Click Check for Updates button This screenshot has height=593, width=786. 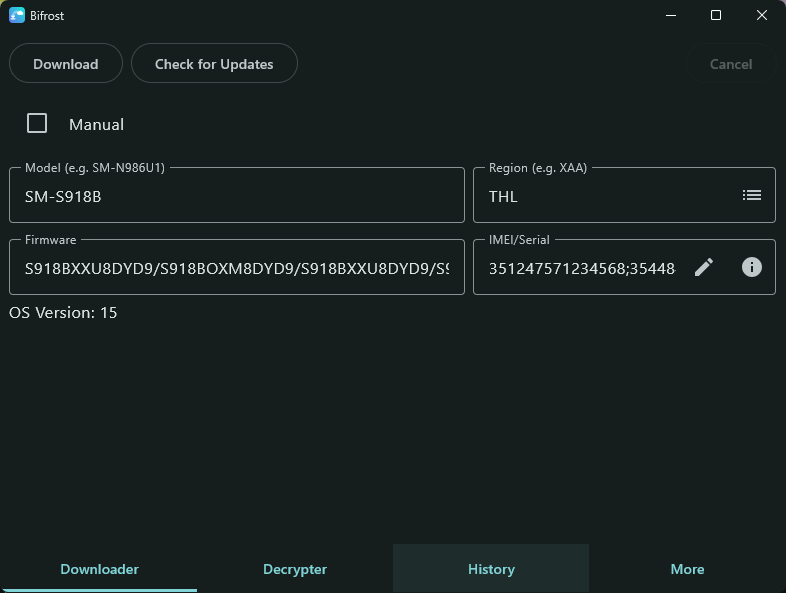click(x=214, y=63)
